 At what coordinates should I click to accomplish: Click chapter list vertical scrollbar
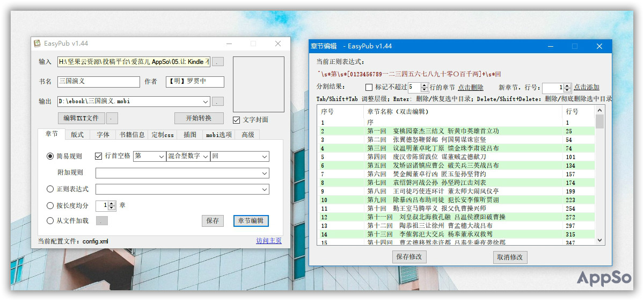coord(599,175)
